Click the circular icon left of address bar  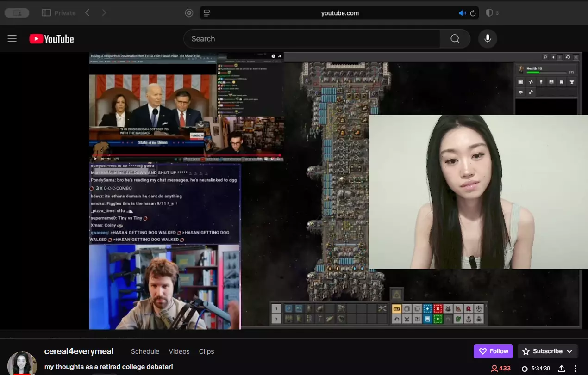pyautogui.click(x=189, y=13)
